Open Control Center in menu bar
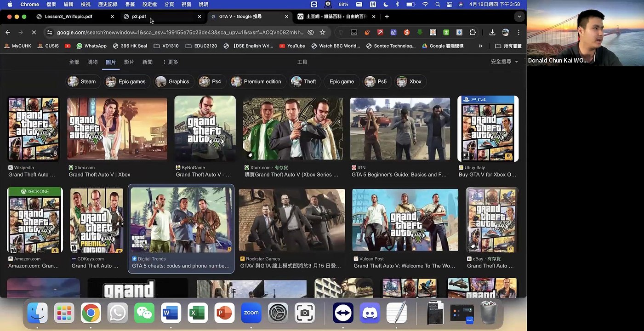Screen dimensions: 644x331 (449, 4)
